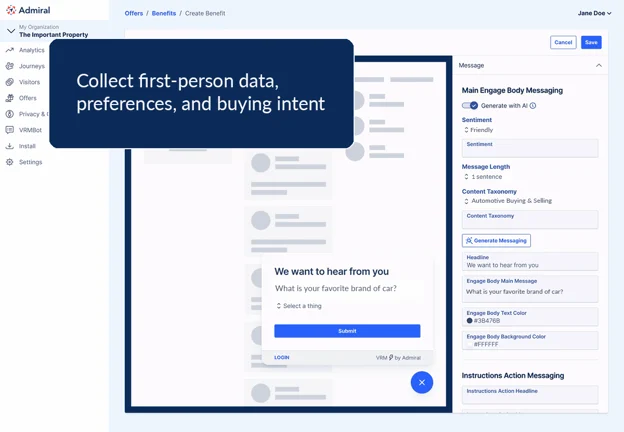Open VRMBot from the sidebar
624x432 pixels.
pyautogui.click(x=30, y=130)
